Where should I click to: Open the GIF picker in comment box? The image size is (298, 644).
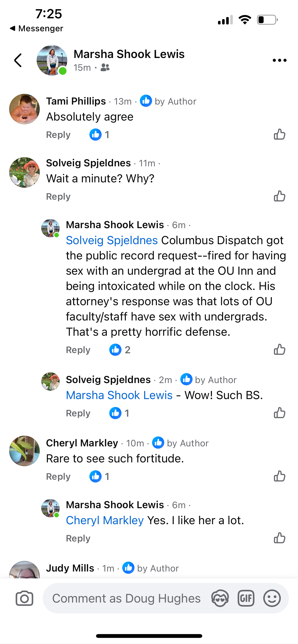click(246, 598)
